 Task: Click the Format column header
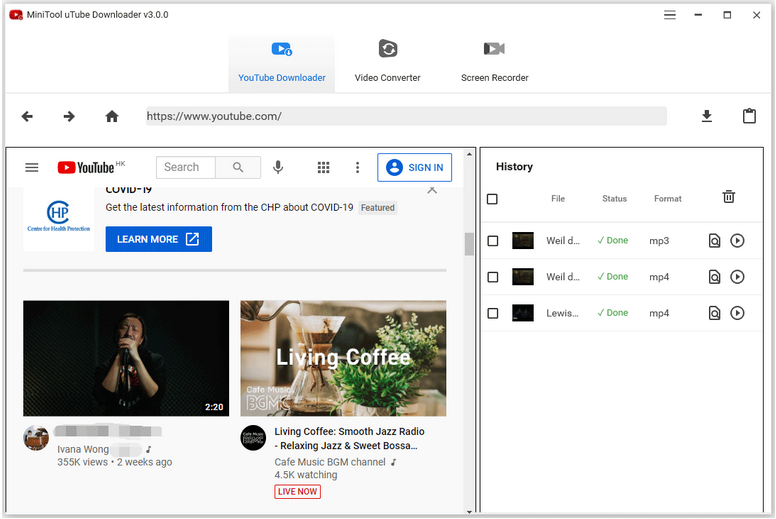[668, 198]
